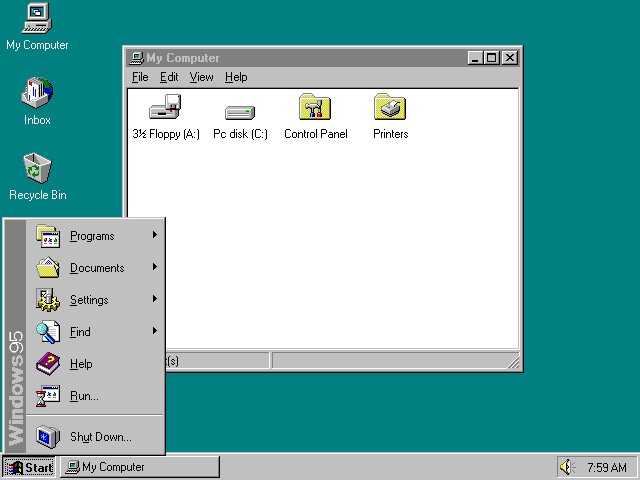The width and height of the screenshot is (640, 480).
Task: Click the My Computer desktop icon
Action: tap(37, 19)
